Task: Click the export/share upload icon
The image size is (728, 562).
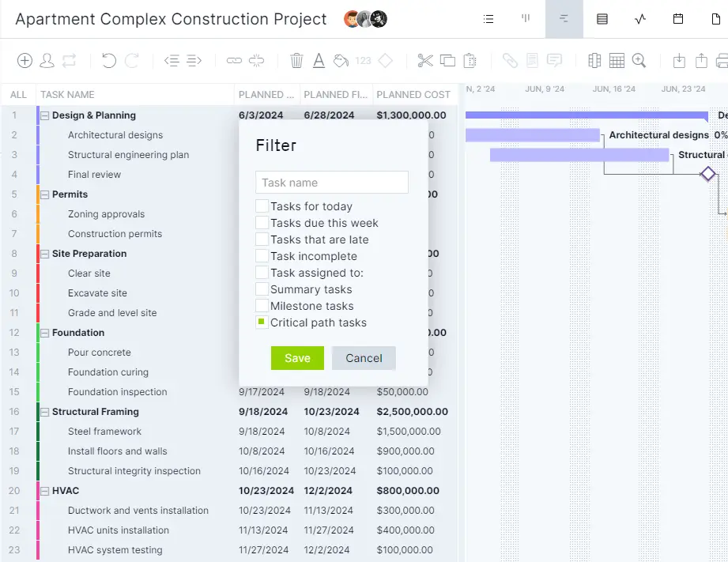Action: tap(701, 61)
